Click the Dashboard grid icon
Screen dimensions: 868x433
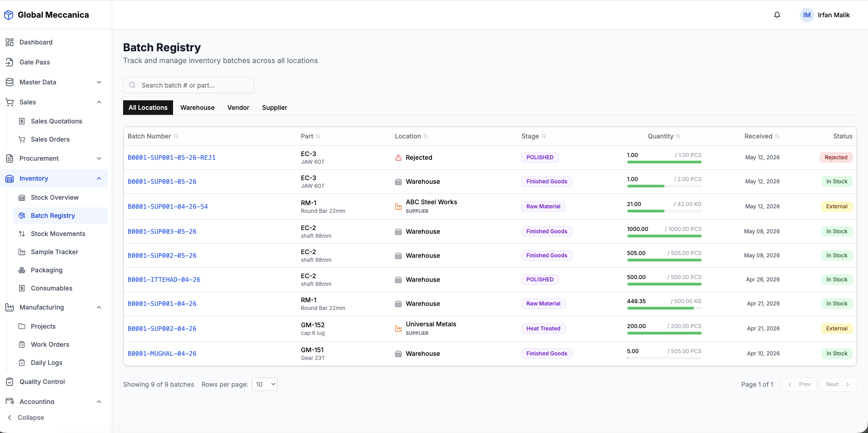[x=10, y=42]
